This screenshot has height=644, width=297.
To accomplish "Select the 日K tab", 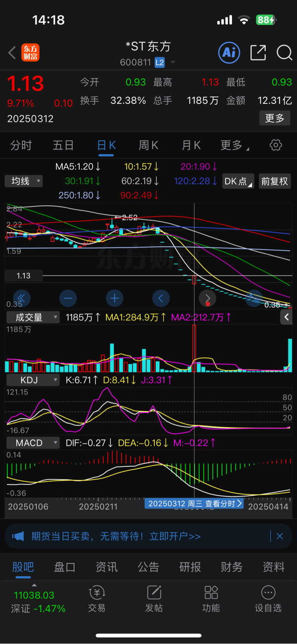I will (x=106, y=145).
